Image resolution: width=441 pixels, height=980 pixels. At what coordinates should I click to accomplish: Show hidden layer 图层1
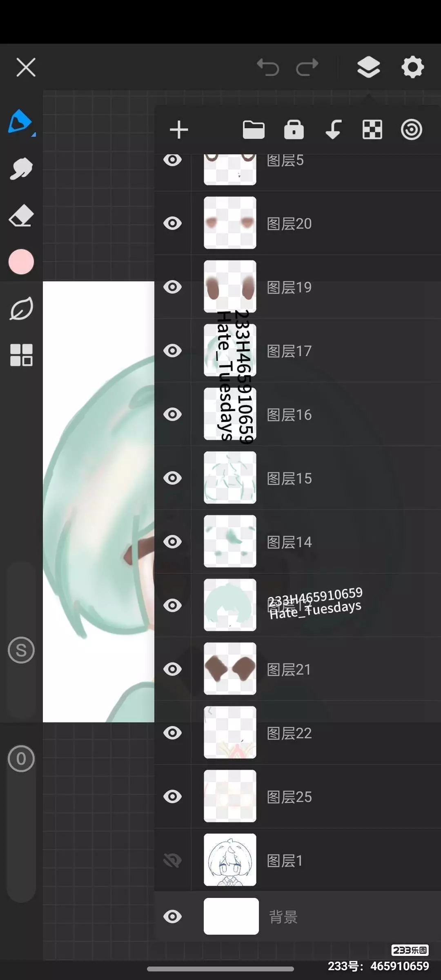coord(172,860)
